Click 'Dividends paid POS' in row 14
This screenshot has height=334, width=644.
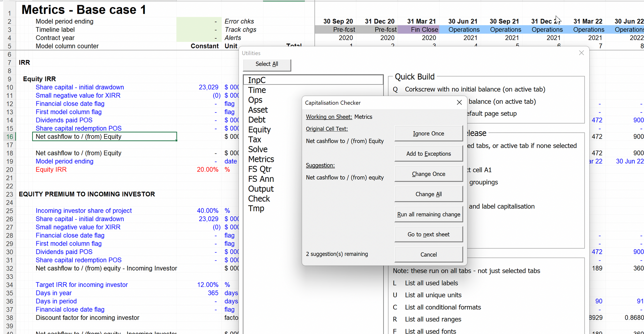pyautogui.click(x=64, y=120)
